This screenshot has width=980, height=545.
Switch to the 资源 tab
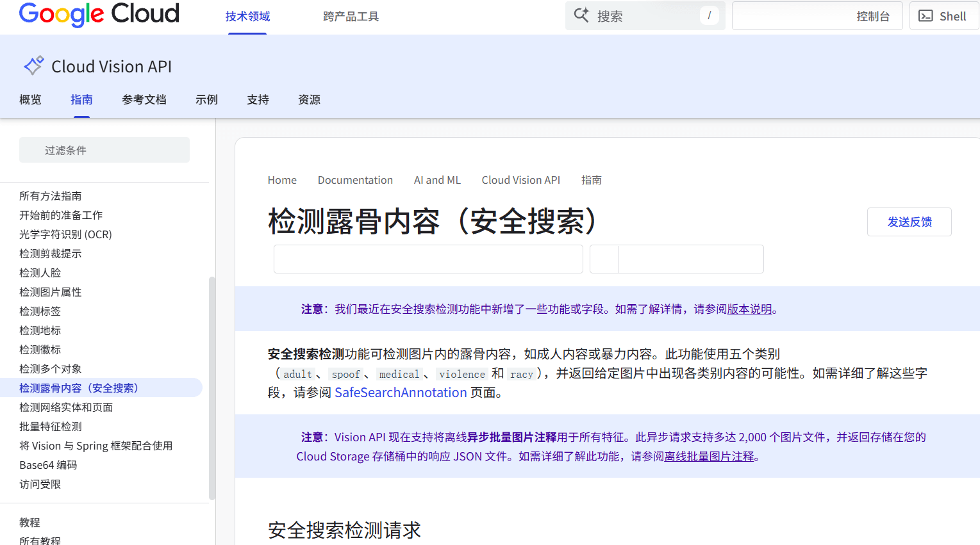pos(309,100)
